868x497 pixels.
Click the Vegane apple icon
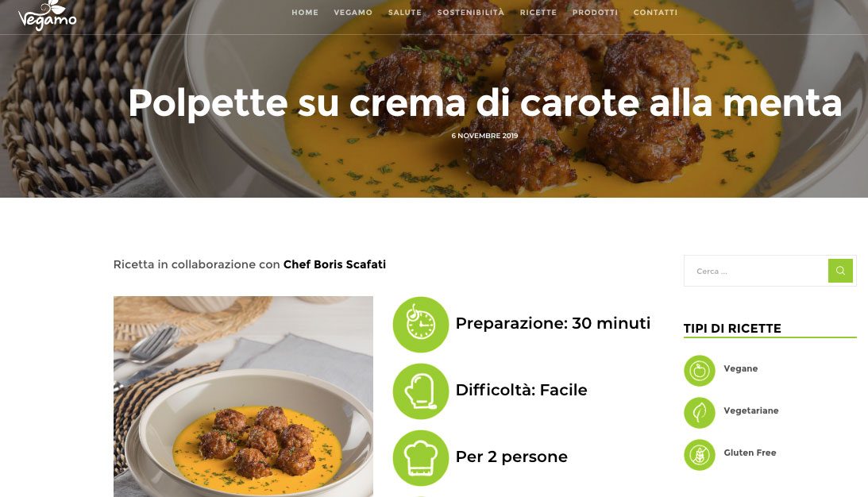[x=699, y=371]
